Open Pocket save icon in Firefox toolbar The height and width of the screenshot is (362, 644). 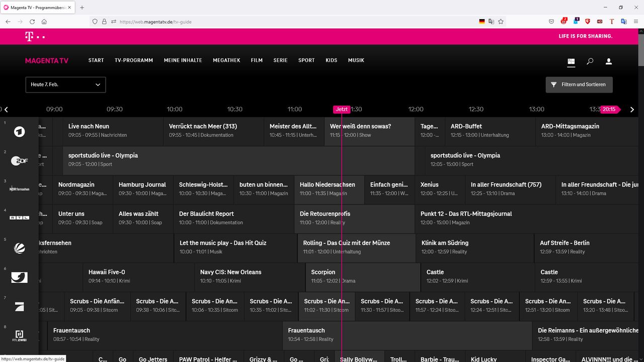(x=551, y=22)
